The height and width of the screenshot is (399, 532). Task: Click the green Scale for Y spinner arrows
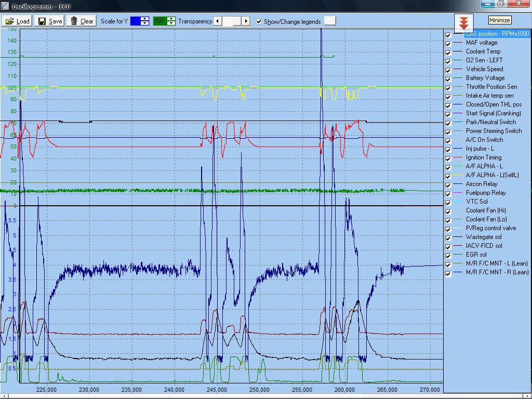(x=171, y=21)
